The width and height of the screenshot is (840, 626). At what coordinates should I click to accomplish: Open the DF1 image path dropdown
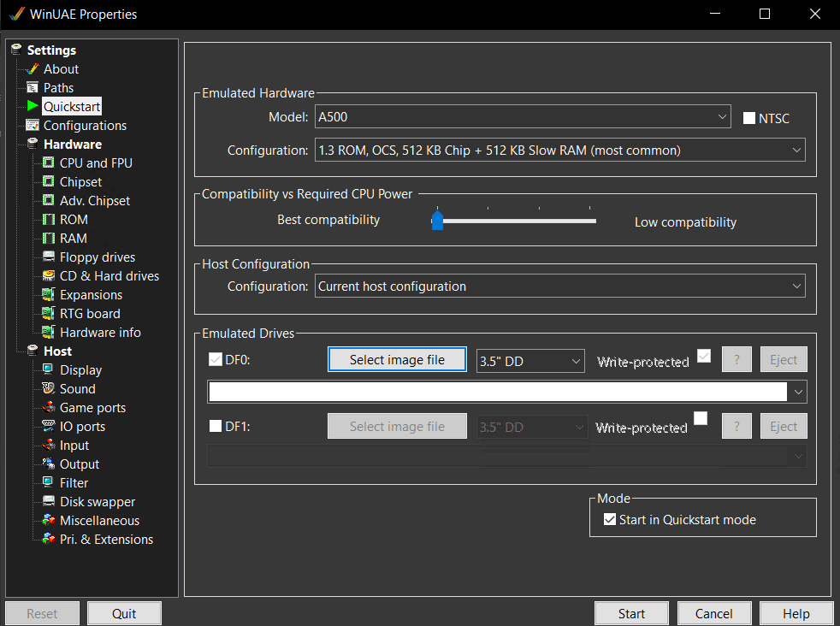coord(506,457)
